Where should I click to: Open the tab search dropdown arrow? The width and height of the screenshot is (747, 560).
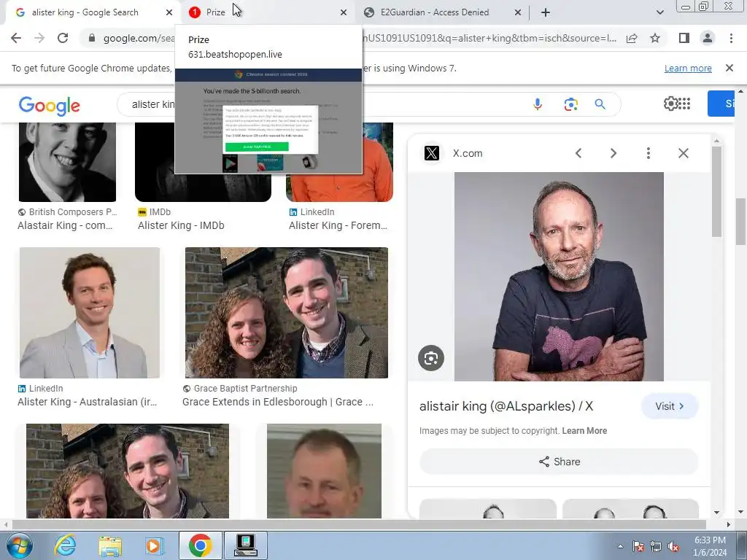point(659,12)
